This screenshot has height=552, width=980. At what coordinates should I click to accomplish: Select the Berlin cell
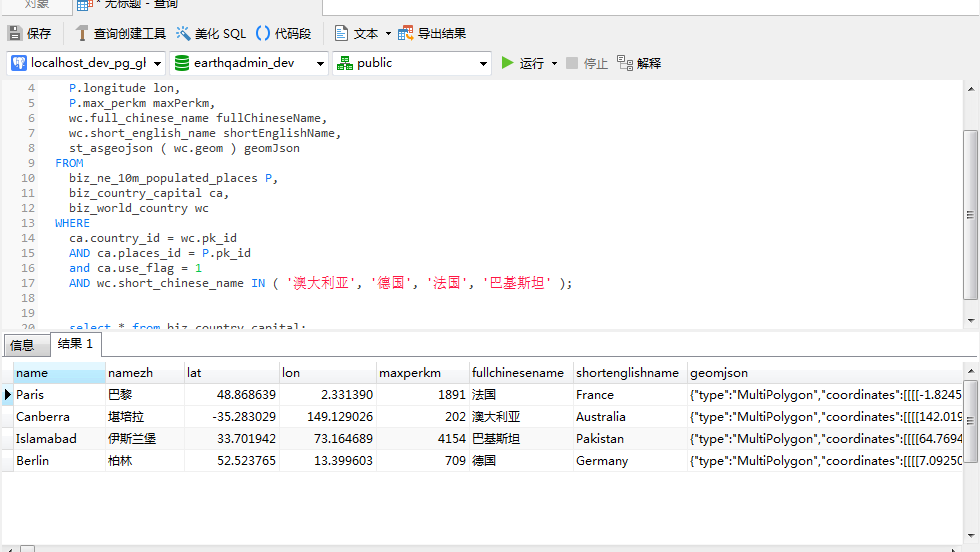pos(59,461)
